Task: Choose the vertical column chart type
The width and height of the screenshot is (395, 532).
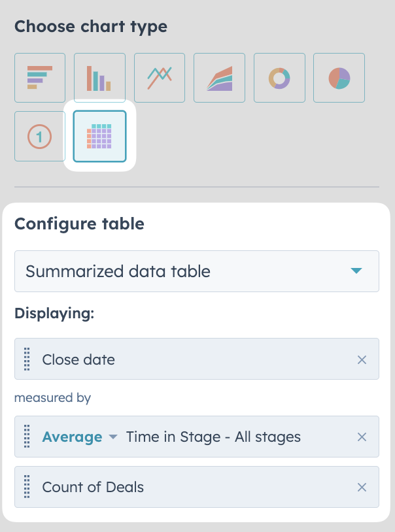Action: [x=99, y=78]
